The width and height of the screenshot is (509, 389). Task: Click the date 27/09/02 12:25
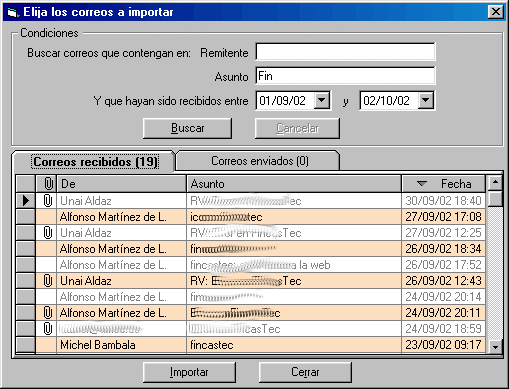coord(443,233)
